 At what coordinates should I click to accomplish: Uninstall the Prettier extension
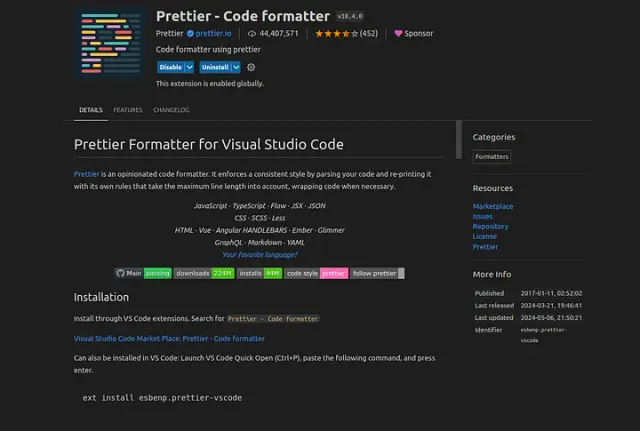215,67
